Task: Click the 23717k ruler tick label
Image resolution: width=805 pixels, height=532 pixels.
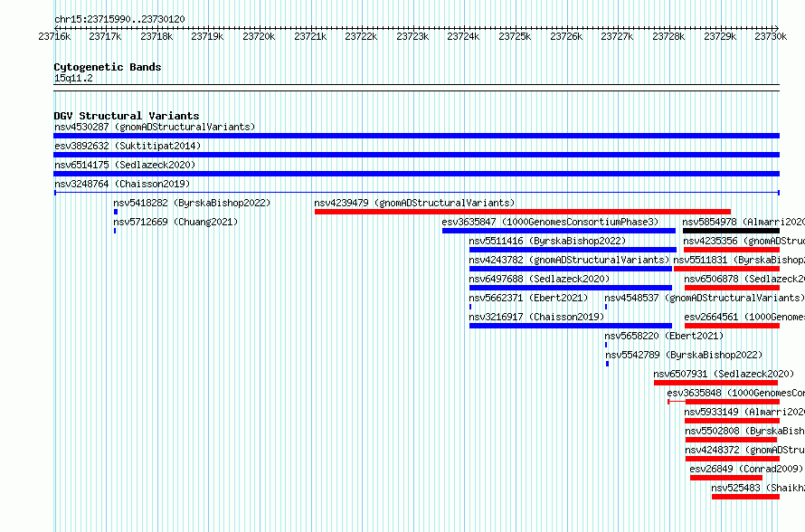Action: pyautogui.click(x=105, y=36)
